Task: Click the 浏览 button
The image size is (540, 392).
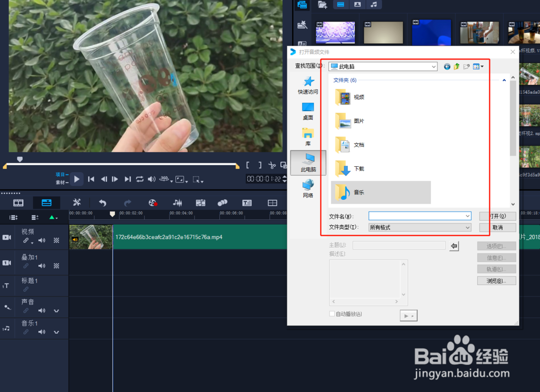Action: [x=496, y=281]
